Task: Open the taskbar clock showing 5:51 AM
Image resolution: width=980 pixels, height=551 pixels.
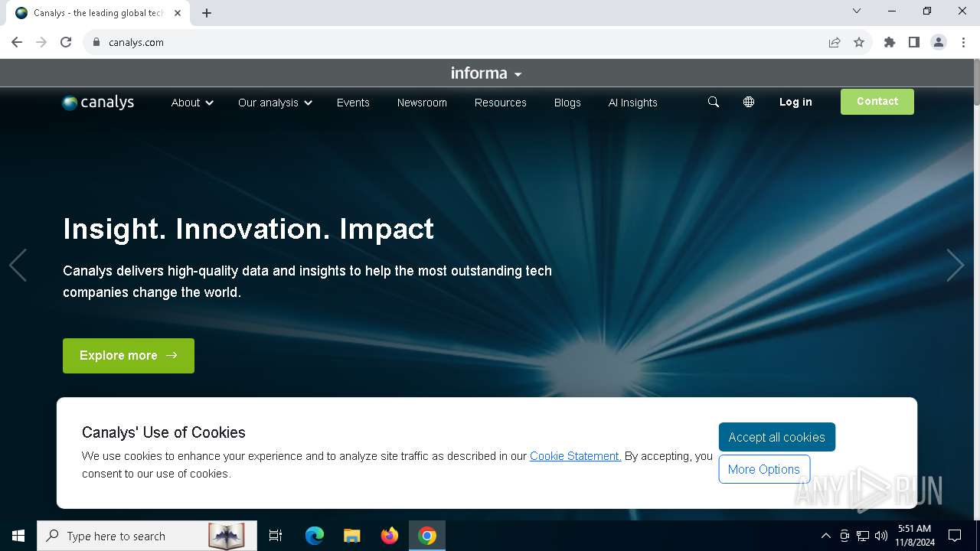Action: click(914, 536)
